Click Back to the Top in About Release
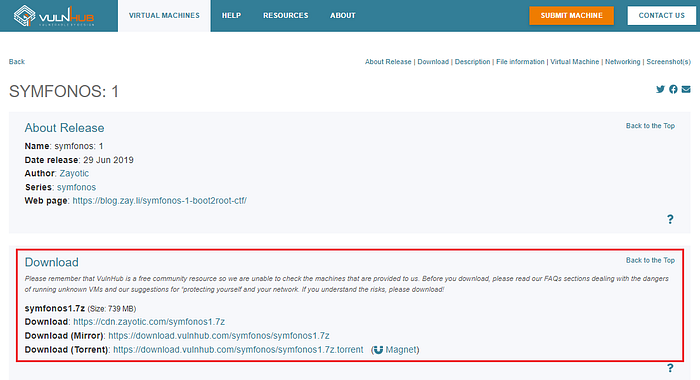The height and width of the screenshot is (380, 700). click(650, 126)
